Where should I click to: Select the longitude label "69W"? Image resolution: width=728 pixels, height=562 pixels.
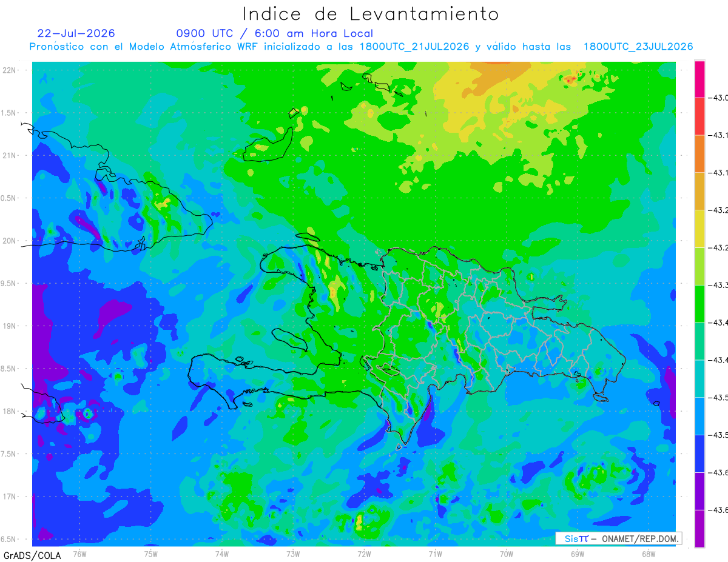click(578, 554)
